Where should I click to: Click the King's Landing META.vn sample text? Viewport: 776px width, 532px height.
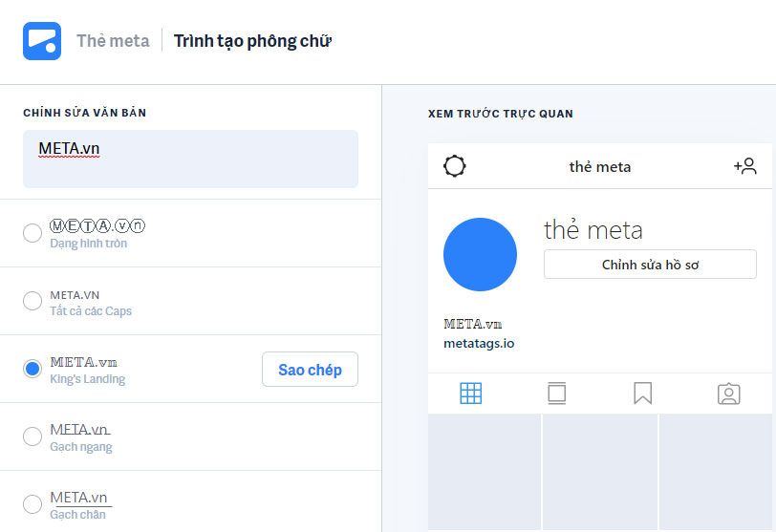[x=84, y=362]
